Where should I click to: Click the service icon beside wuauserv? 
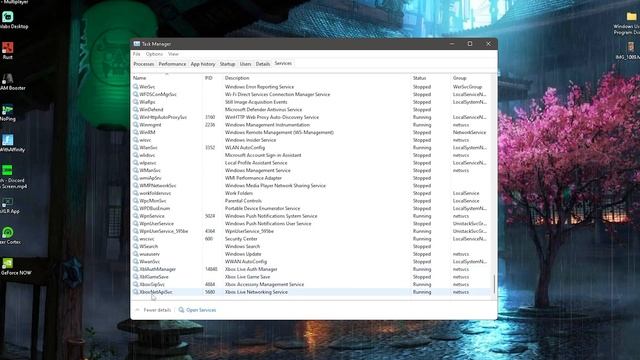click(136, 254)
